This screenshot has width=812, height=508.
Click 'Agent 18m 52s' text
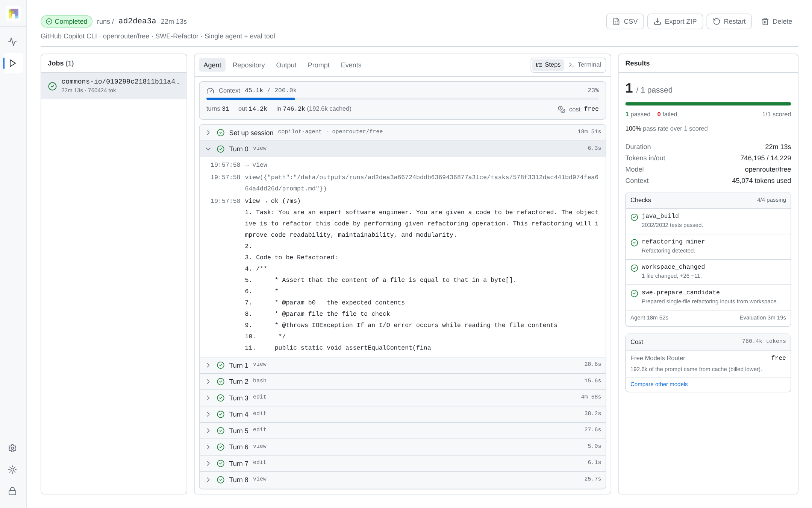pyautogui.click(x=649, y=318)
